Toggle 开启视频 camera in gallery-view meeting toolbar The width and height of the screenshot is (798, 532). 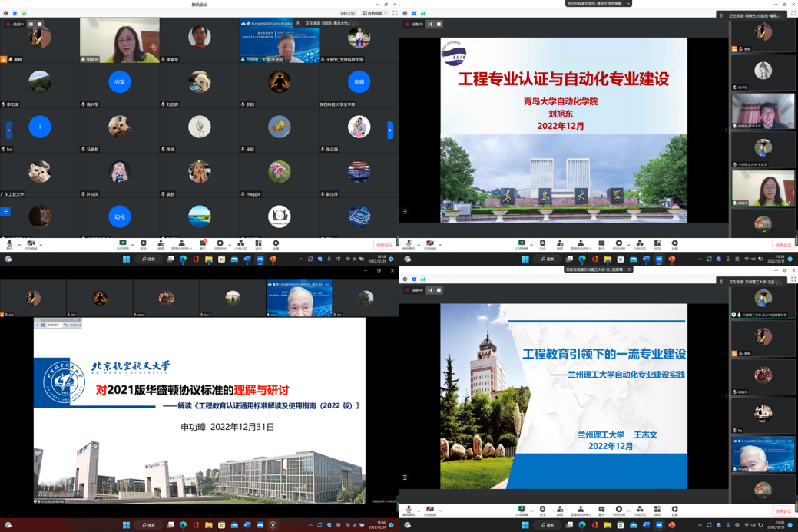click(31, 243)
